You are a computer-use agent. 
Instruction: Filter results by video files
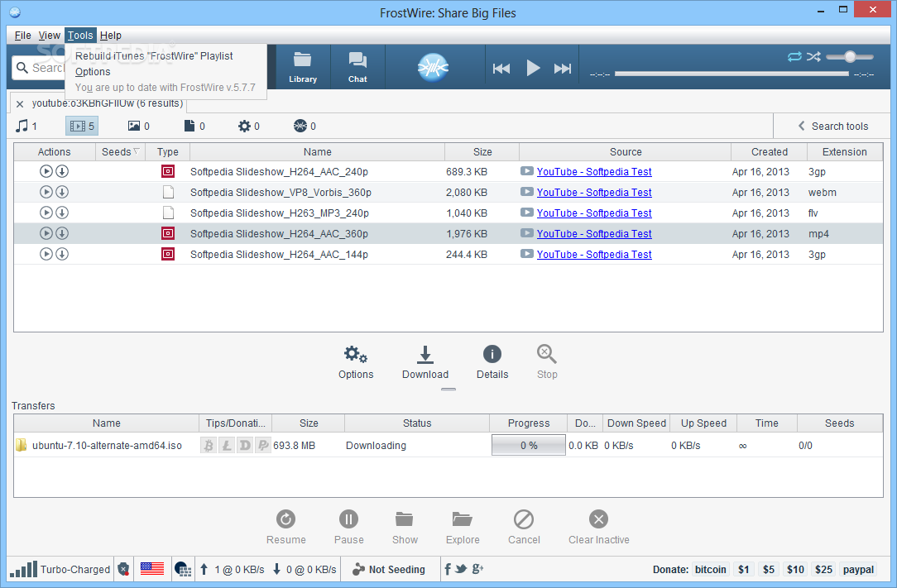pos(82,126)
